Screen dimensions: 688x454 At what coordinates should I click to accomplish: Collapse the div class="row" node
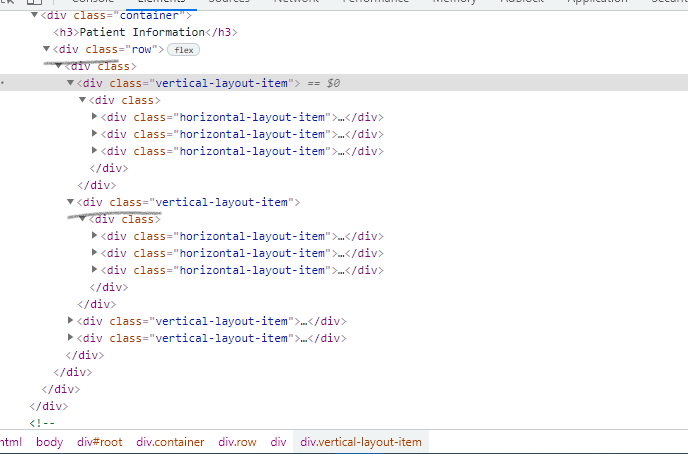[46, 49]
